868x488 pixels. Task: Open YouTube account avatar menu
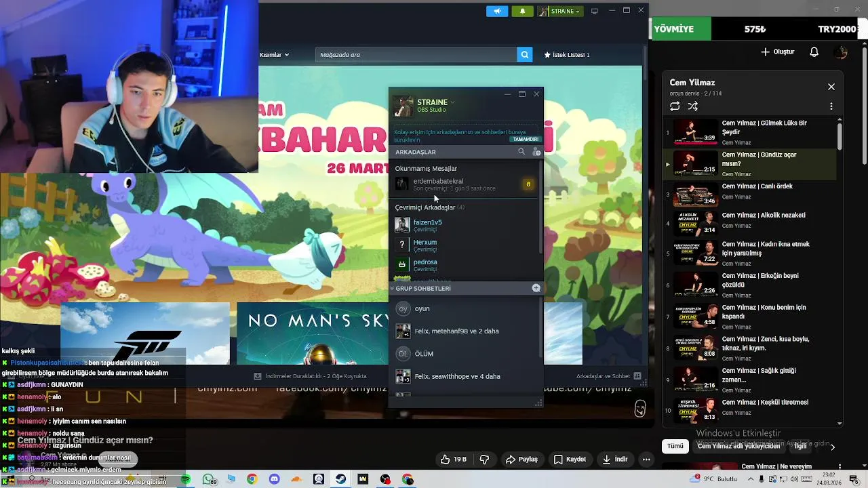click(x=841, y=52)
